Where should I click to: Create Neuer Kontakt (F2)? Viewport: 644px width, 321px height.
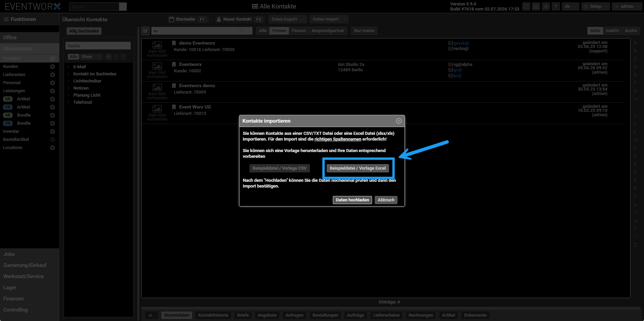[x=240, y=19]
